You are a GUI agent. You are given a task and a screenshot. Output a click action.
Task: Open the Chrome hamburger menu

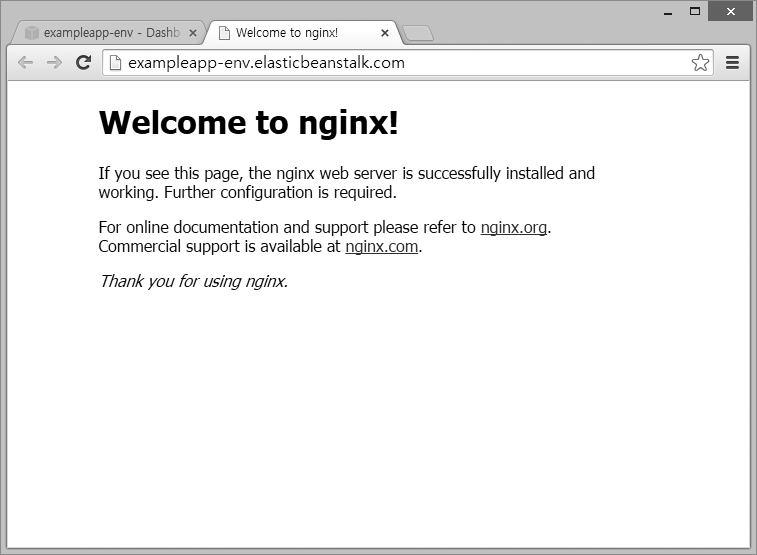click(x=732, y=63)
